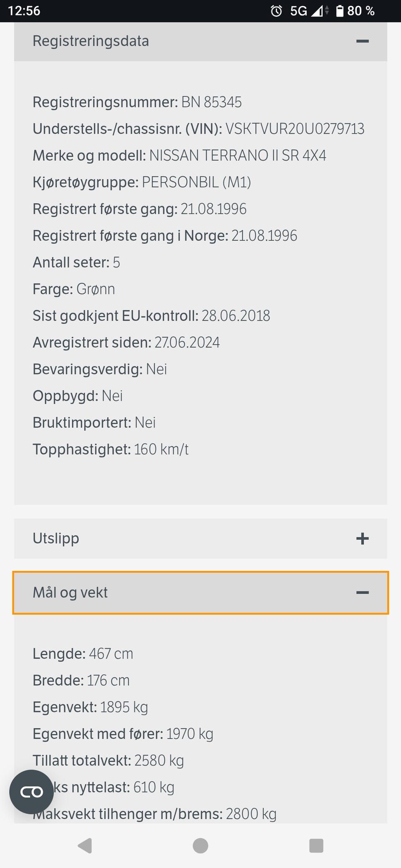This screenshot has height=868, width=401.
Task: Collapse the Registreringsdata section via the minus icon
Action: (x=362, y=41)
